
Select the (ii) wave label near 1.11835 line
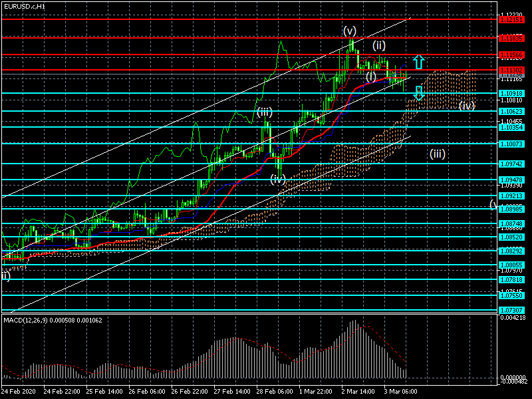click(379, 45)
